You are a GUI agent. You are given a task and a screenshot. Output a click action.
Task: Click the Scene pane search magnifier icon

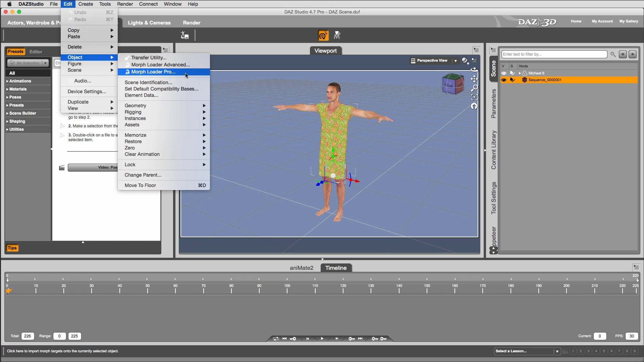click(x=613, y=54)
